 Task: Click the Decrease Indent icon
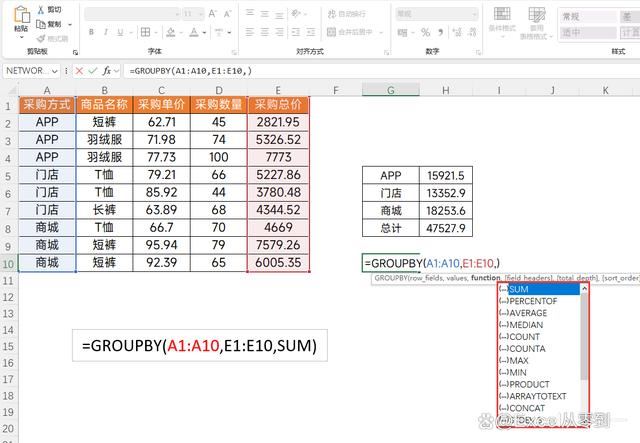296,32
